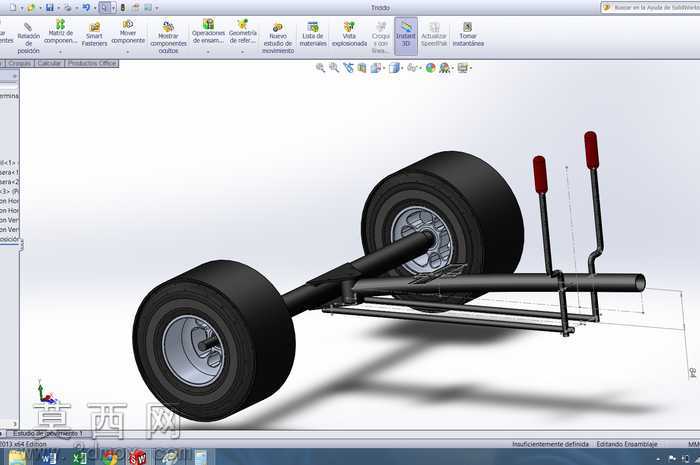The width and height of the screenshot is (700, 465).
Task: Open the Hide/show items glasses icon
Action: (412, 67)
